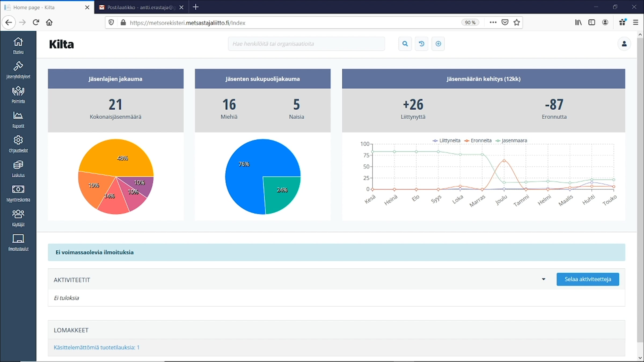Open Käyttäjät users icon
The height and width of the screenshot is (362, 644).
[x=18, y=218]
